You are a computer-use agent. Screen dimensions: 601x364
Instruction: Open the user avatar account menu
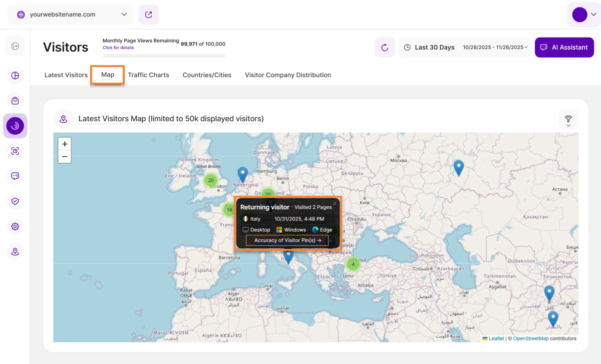click(x=583, y=15)
